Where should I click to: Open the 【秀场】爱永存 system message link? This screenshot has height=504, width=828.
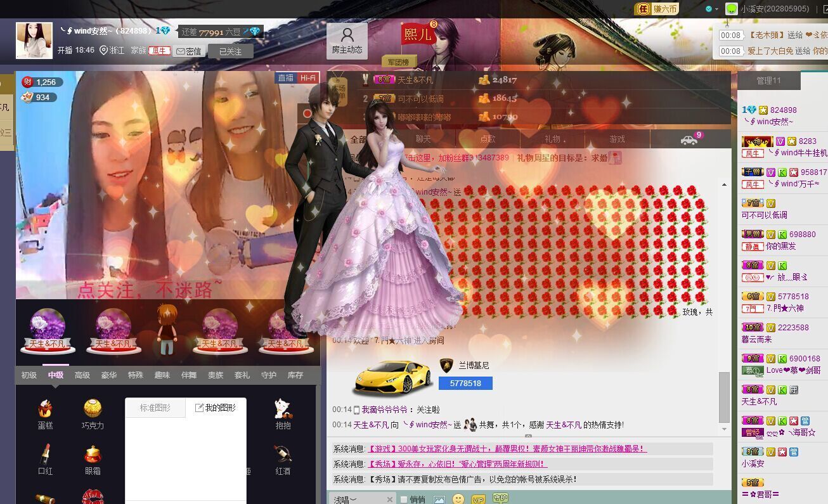point(457,463)
